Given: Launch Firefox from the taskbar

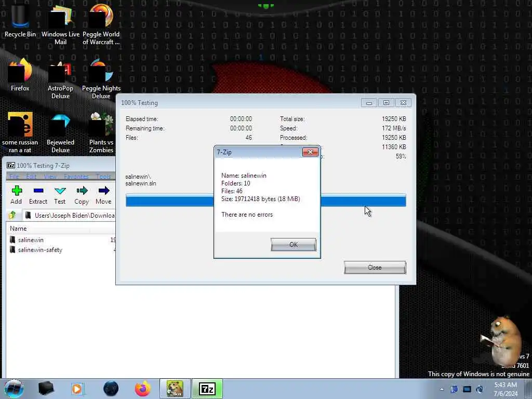Looking at the screenshot, I should coord(143,389).
